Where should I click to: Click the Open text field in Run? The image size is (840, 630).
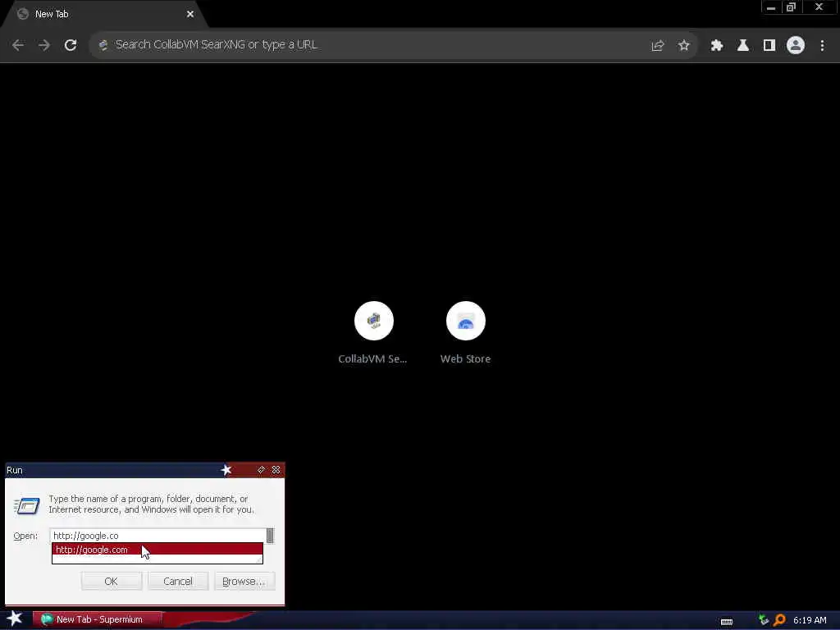click(x=157, y=536)
